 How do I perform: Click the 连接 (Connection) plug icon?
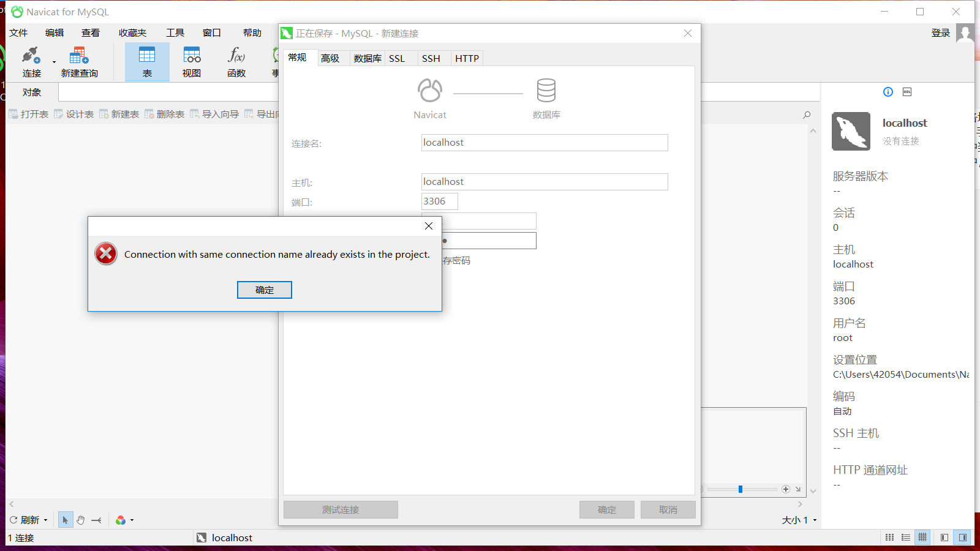click(x=31, y=56)
